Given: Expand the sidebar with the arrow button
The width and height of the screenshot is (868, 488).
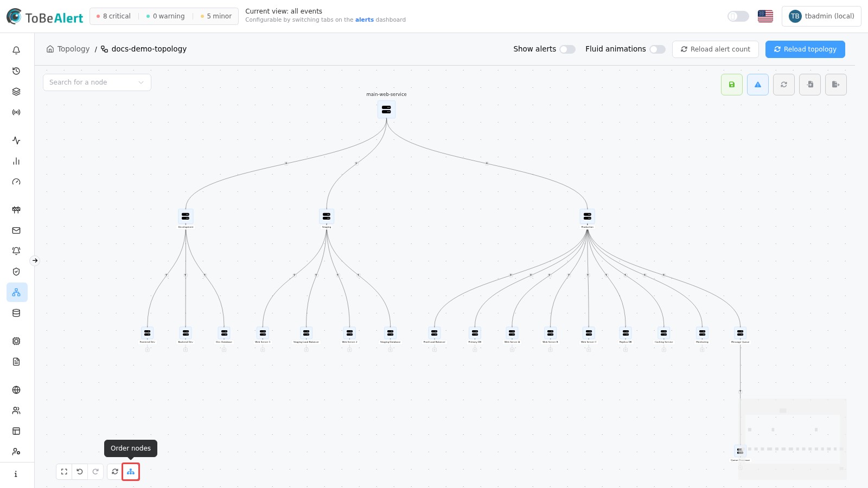Looking at the screenshot, I should [x=35, y=261].
